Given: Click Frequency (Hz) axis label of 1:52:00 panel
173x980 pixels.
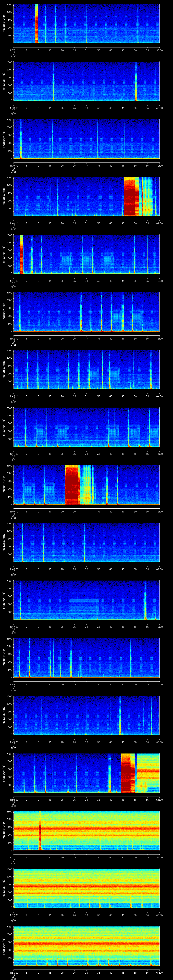Looking at the screenshot, I should pyautogui.click(x=4, y=888).
